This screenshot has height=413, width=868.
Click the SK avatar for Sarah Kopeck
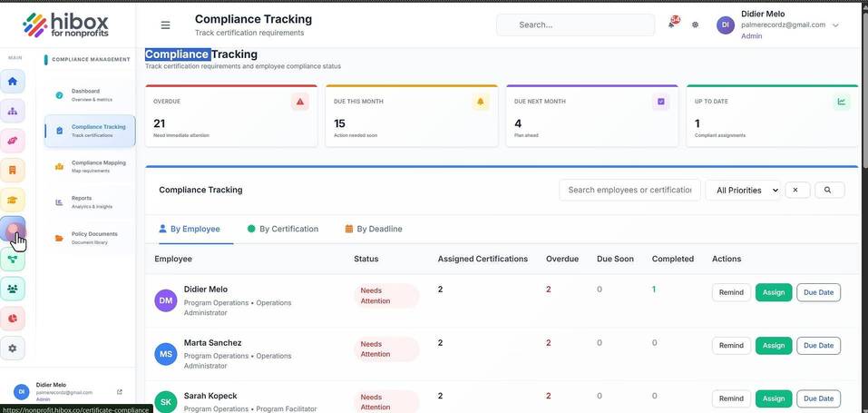point(165,402)
